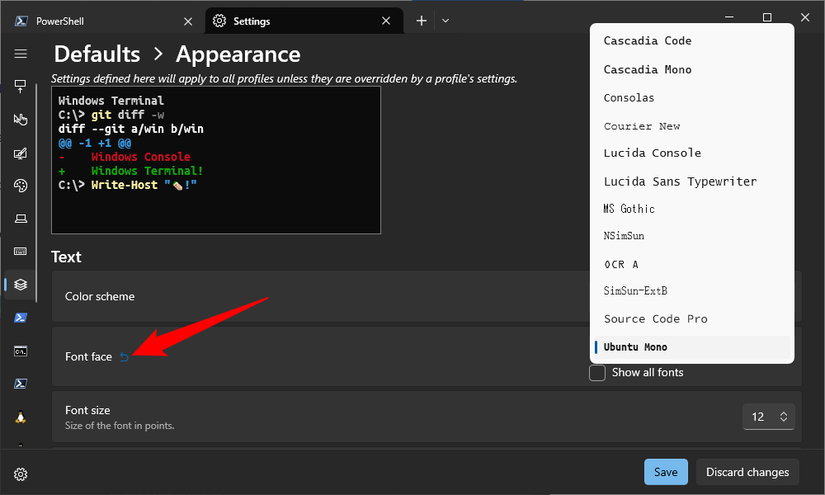825x495 pixels.
Task: Close the Settings tab
Action: (386, 21)
